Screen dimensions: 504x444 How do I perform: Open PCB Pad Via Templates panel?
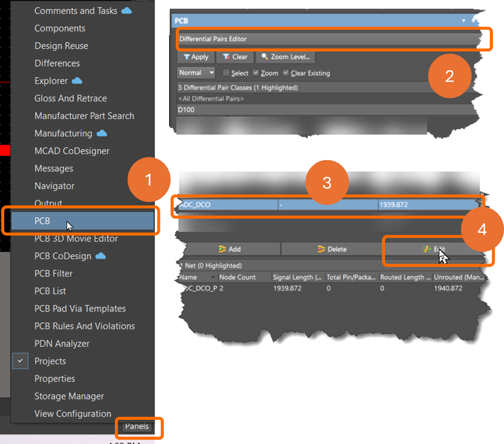click(x=80, y=309)
